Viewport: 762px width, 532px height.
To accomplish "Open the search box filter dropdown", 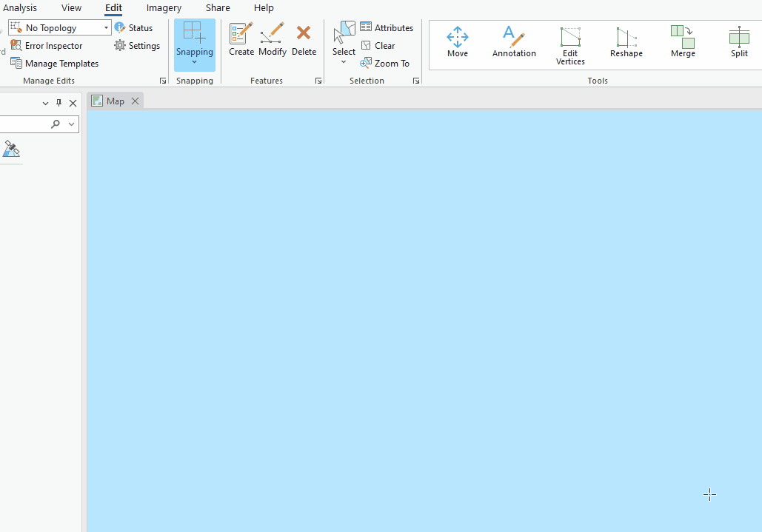I will (x=70, y=124).
